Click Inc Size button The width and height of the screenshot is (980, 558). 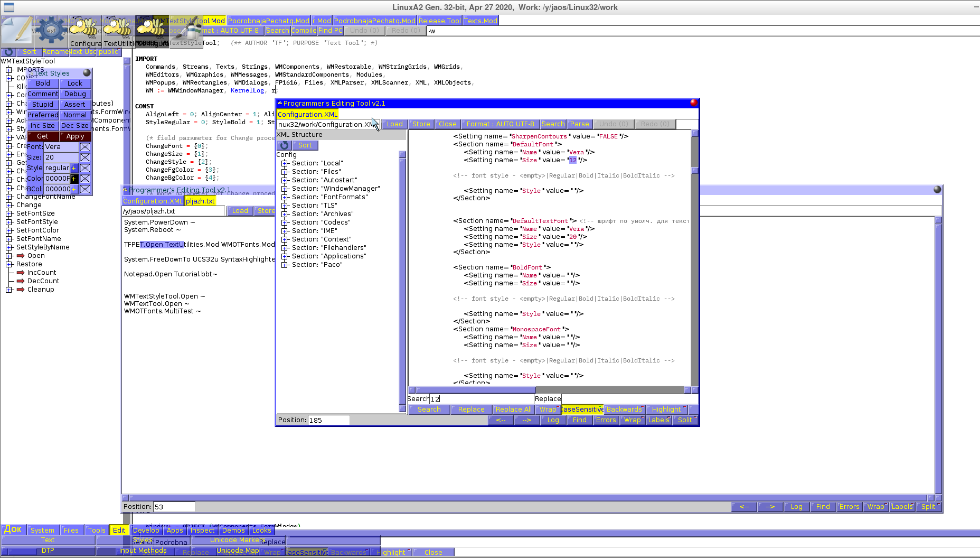coord(43,126)
